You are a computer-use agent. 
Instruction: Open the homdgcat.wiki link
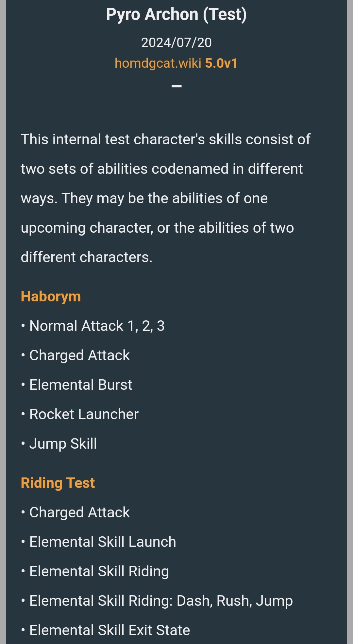coord(158,63)
